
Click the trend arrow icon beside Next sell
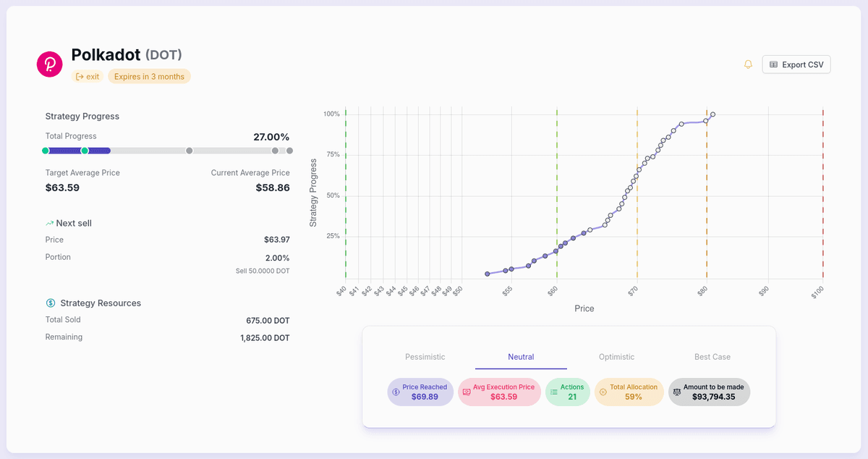click(x=49, y=223)
